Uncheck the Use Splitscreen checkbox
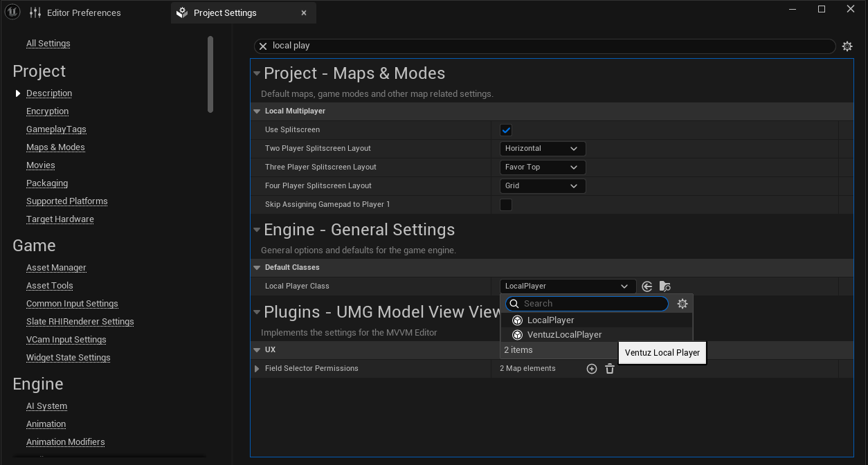This screenshot has width=868, height=465. pyautogui.click(x=506, y=130)
